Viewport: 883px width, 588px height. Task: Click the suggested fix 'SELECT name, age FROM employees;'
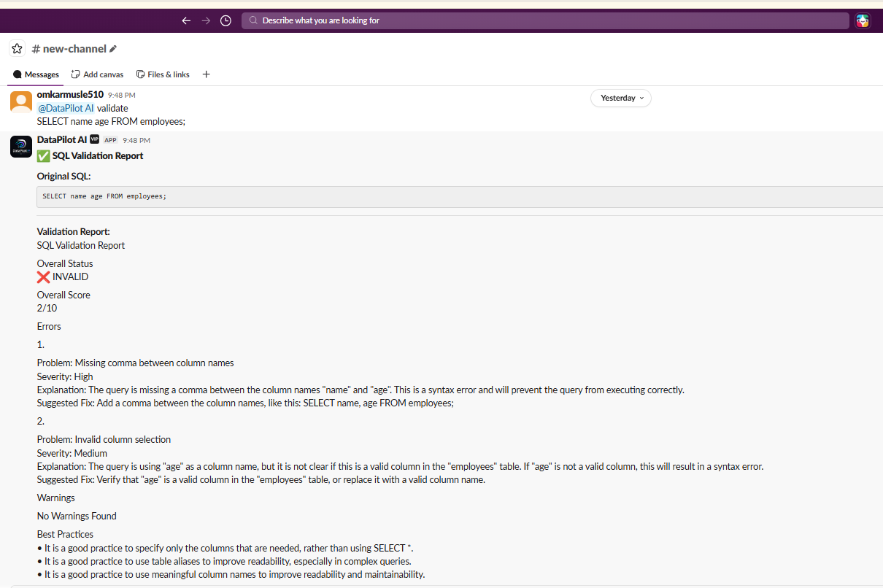coord(379,403)
